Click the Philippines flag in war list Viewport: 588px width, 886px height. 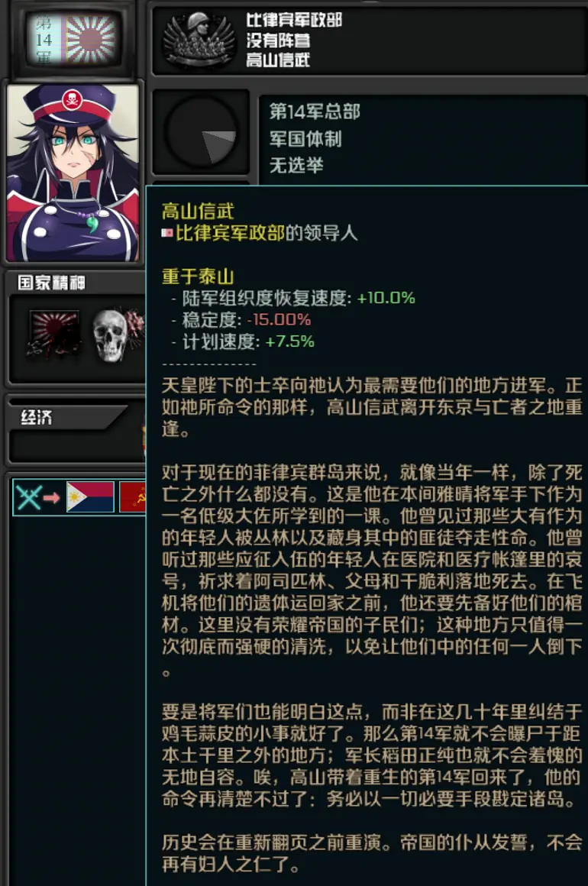click(x=90, y=496)
